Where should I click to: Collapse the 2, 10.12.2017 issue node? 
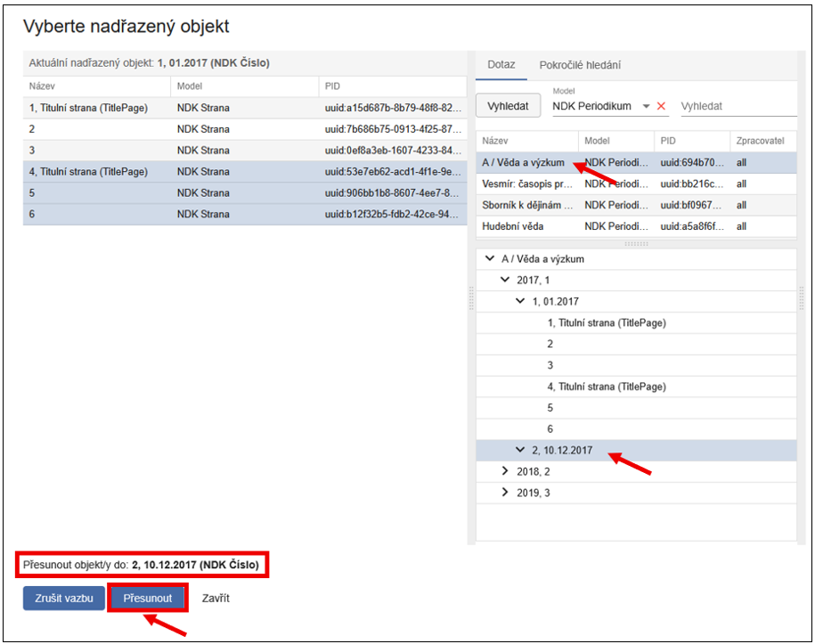coord(520,450)
